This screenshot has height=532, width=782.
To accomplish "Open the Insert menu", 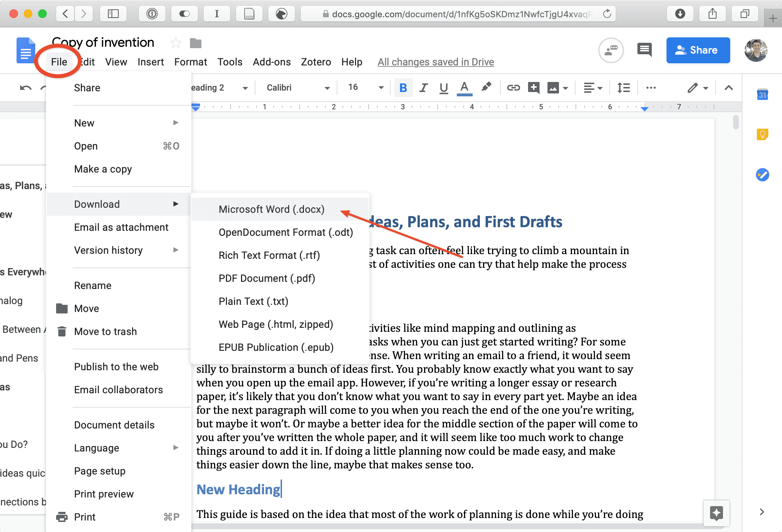I will (150, 62).
